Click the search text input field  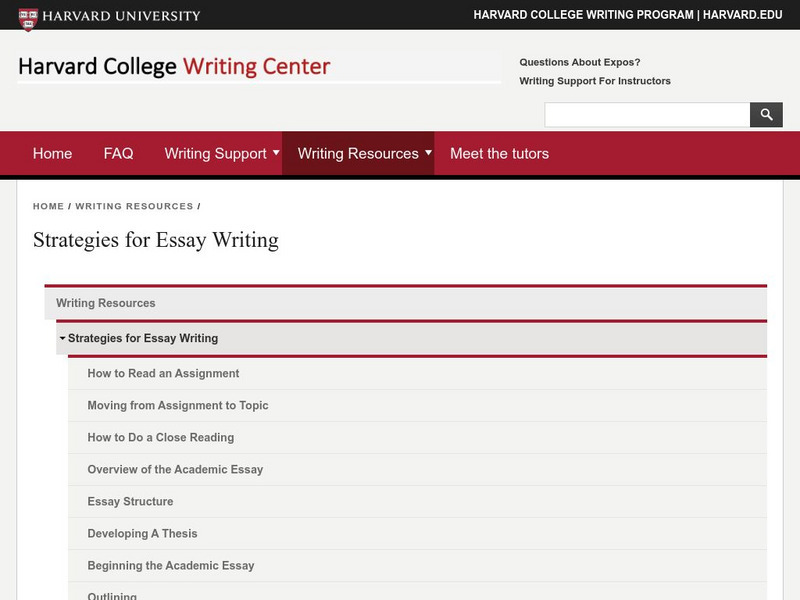[647, 115]
